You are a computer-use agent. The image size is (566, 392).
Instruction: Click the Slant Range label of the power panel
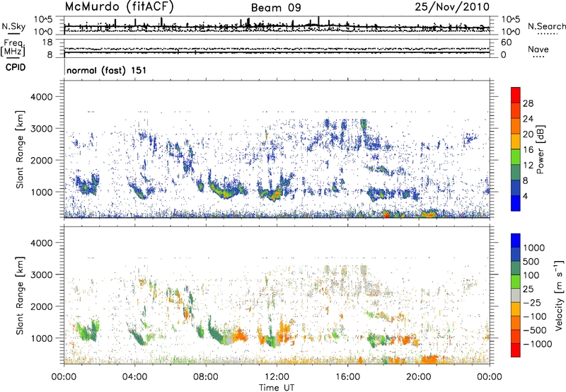tap(20, 149)
